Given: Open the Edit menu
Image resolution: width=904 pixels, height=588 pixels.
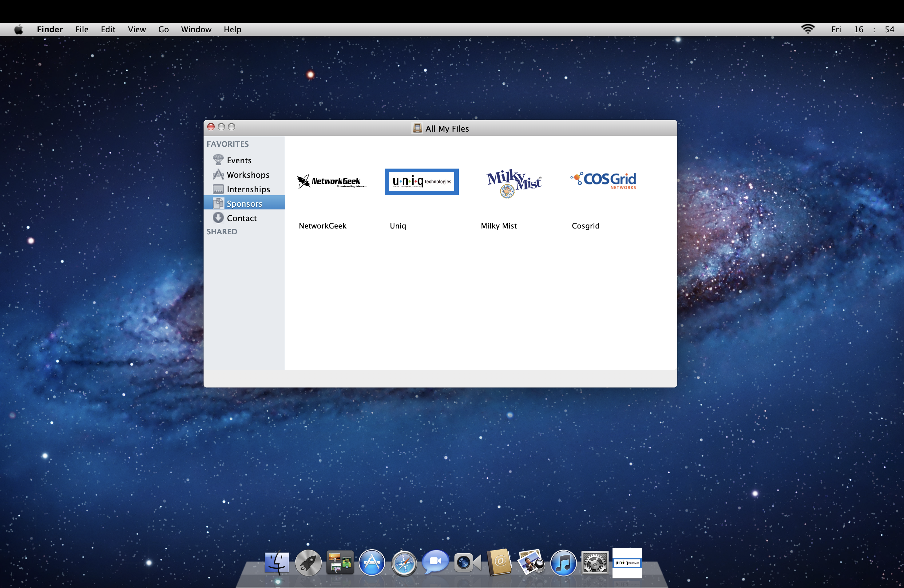Looking at the screenshot, I should tap(108, 29).
